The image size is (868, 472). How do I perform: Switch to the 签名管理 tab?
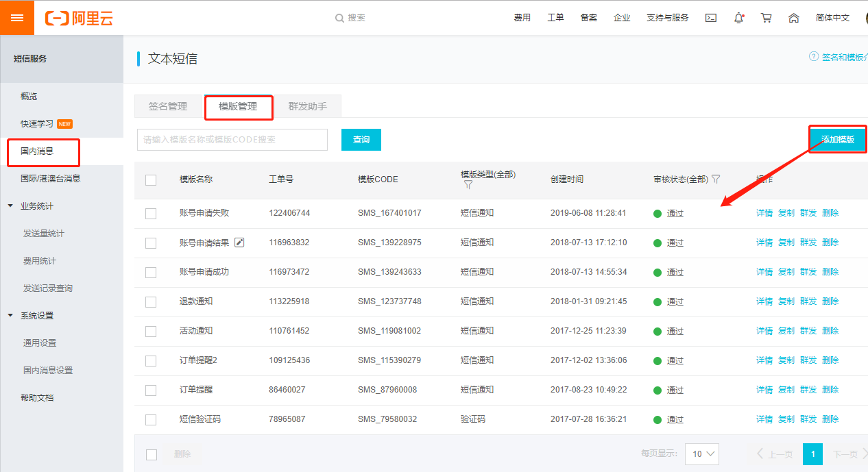(x=168, y=107)
